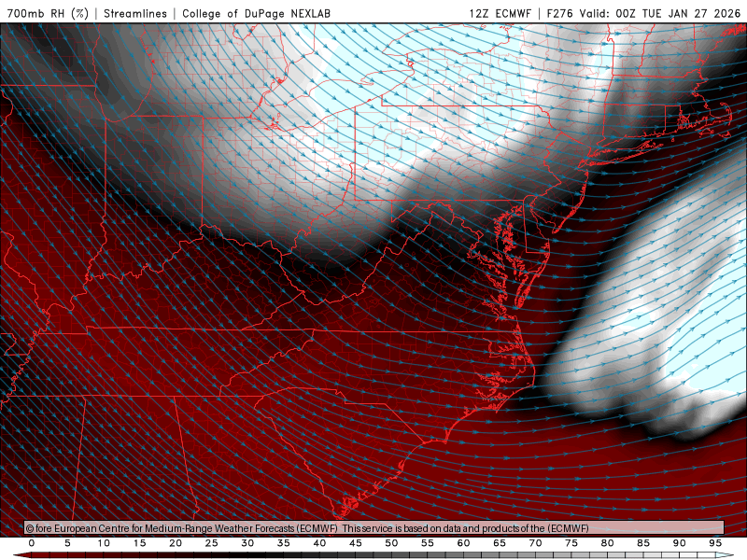Click the colorbar label "15"
Image resolution: width=747 pixels, height=560 pixels.
pos(139,543)
